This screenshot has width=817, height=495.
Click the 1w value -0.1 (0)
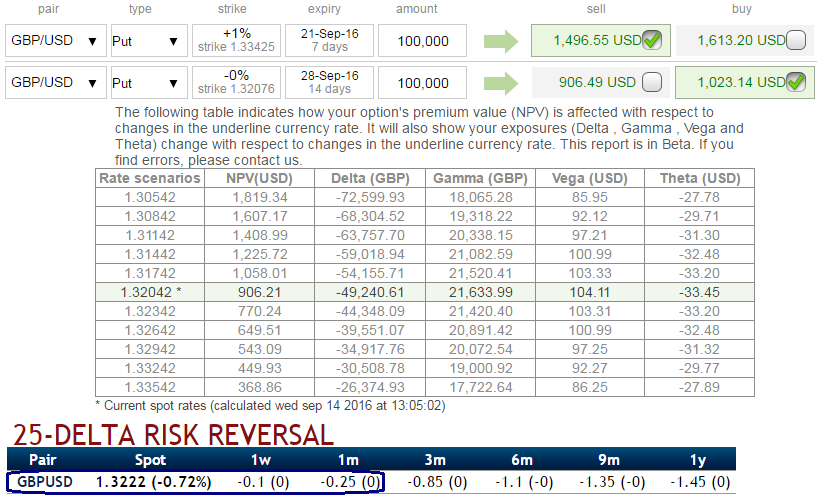click(x=263, y=482)
